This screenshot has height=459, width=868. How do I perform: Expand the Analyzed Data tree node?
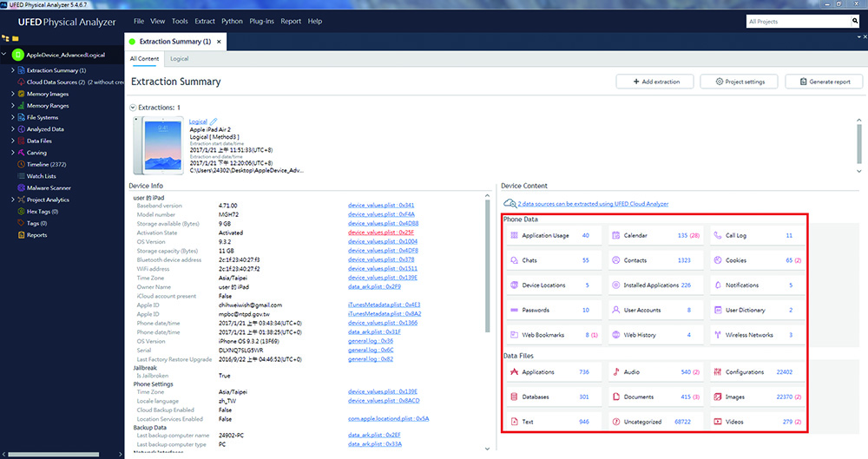pyautogui.click(x=13, y=129)
